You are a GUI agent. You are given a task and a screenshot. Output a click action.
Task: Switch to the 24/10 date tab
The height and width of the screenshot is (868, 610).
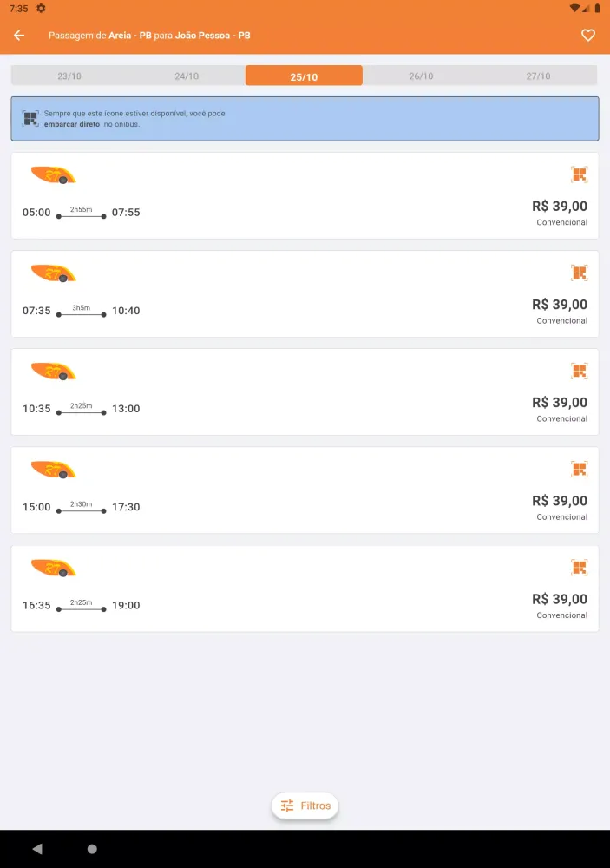[187, 76]
